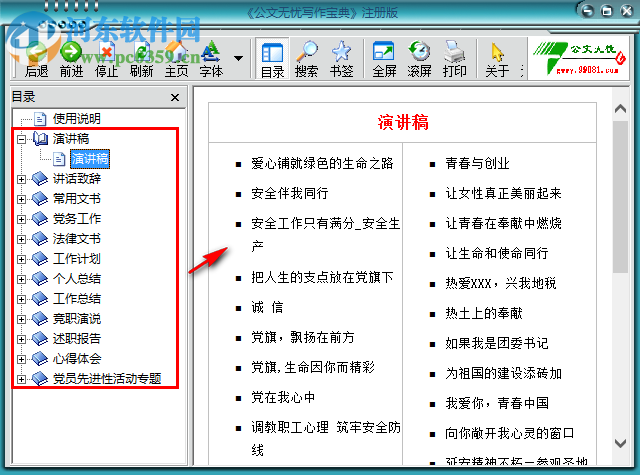Viewport: 640px width, 475px height.
Task: Click the 停止 stop toolbar icon
Action: [x=106, y=60]
